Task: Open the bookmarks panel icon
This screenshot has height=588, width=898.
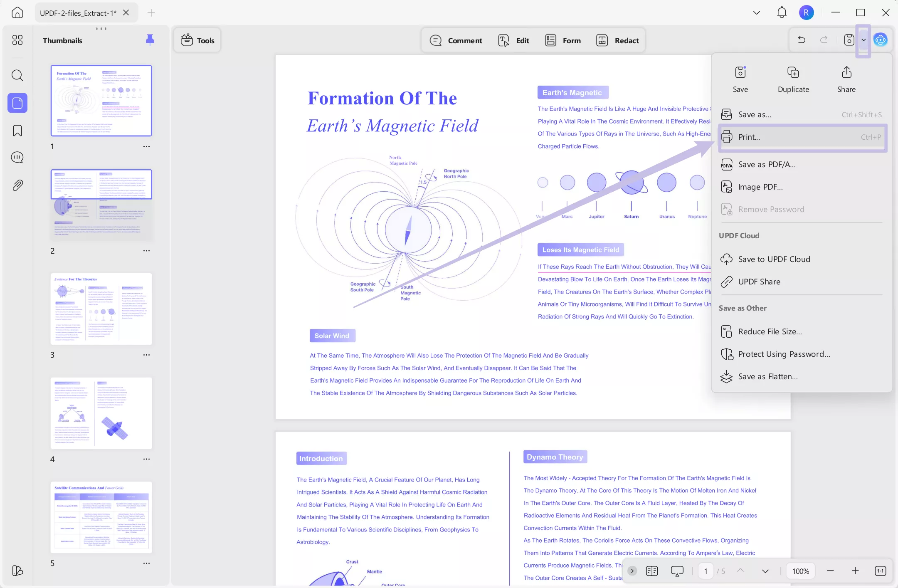Action: [17, 131]
